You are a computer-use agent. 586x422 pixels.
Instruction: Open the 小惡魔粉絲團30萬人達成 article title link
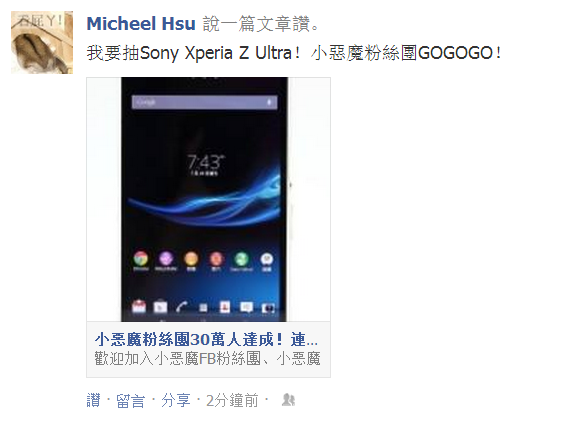click(x=206, y=340)
